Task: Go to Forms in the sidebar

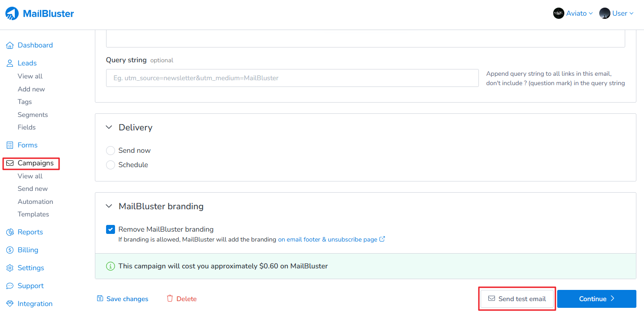Action: point(28,145)
